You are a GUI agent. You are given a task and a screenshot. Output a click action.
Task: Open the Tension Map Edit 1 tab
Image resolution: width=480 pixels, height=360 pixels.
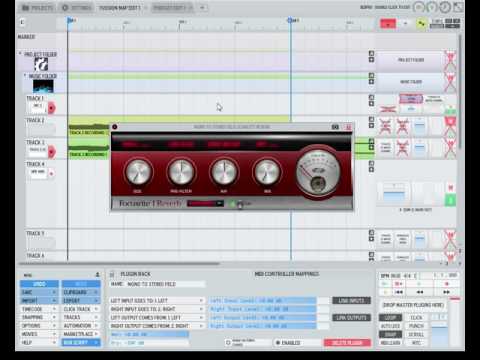point(120,8)
